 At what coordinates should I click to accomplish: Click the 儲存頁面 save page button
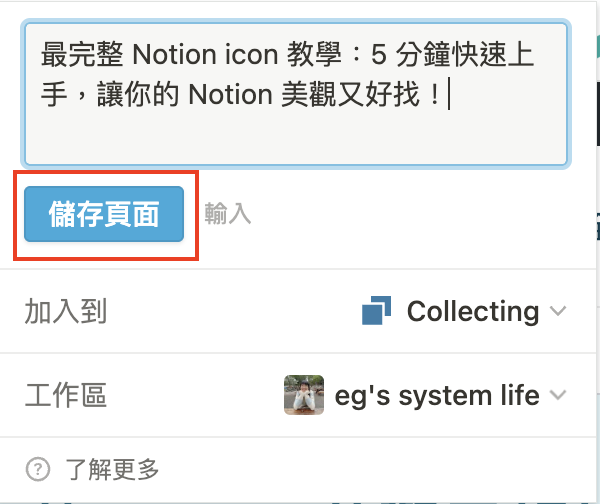coord(104,214)
